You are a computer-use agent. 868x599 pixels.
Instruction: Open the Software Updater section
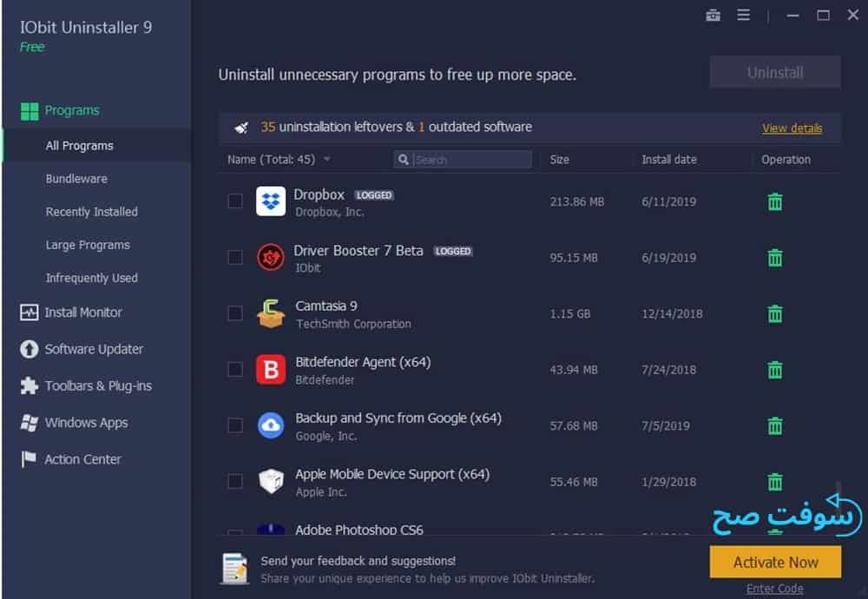coord(94,349)
